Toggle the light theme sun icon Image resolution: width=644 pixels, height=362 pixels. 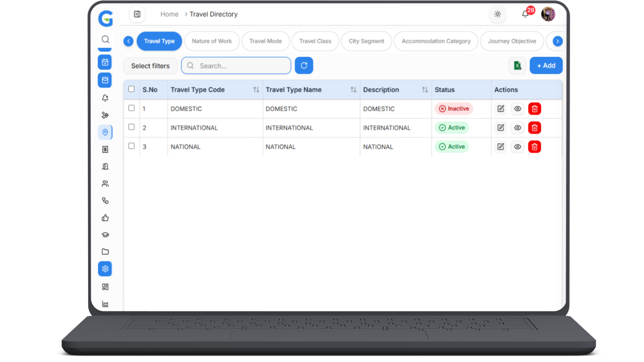click(x=497, y=14)
